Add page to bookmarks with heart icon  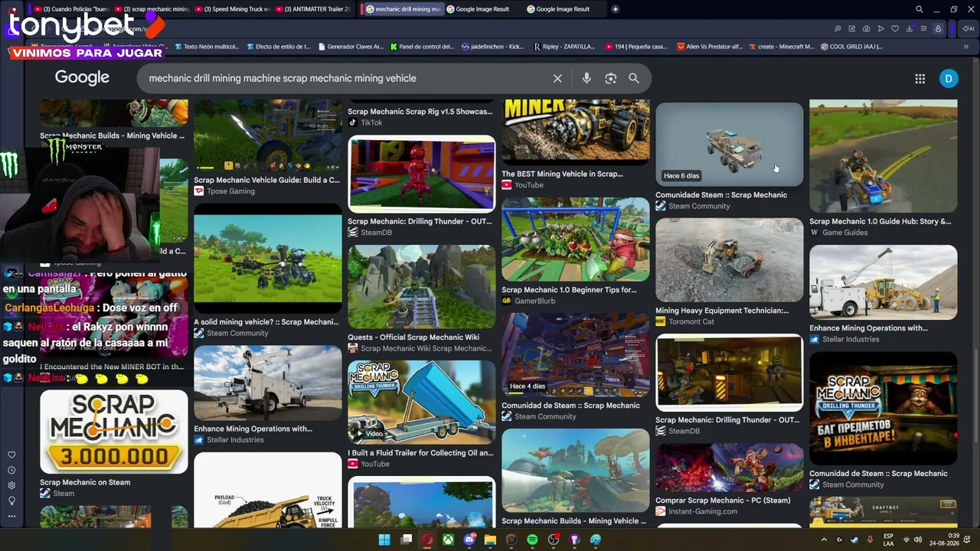[x=895, y=29]
